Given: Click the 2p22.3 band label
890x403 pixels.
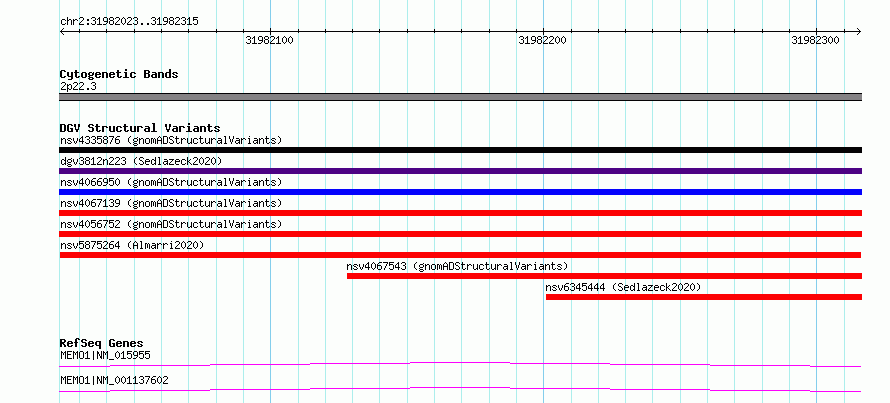Looking at the screenshot, I should [x=78, y=87].
